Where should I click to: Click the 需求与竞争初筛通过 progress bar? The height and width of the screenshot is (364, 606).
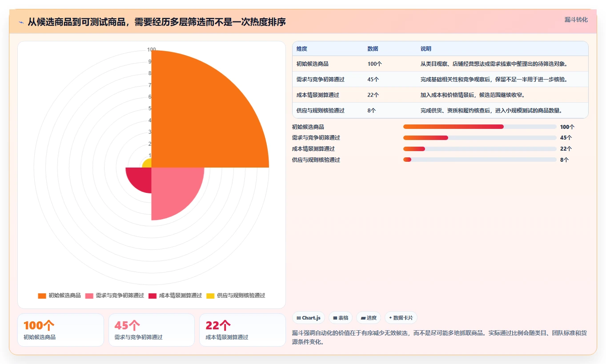point(480,138)
